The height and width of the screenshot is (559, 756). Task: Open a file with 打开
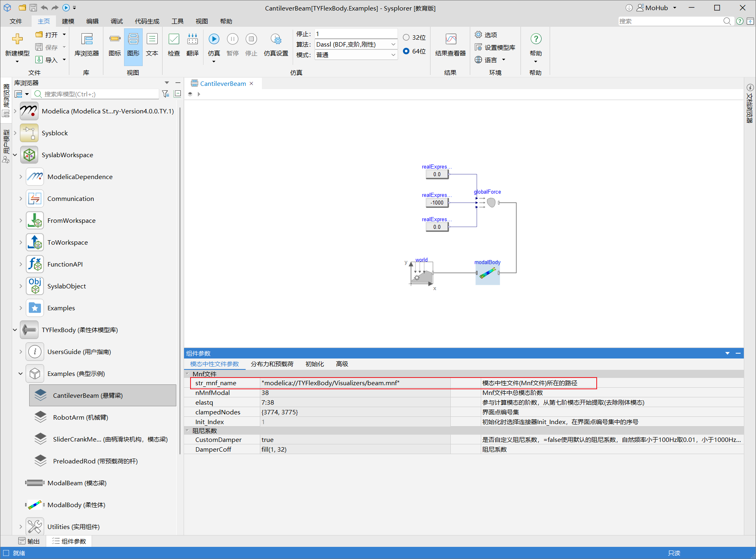(x=47, y=35)
